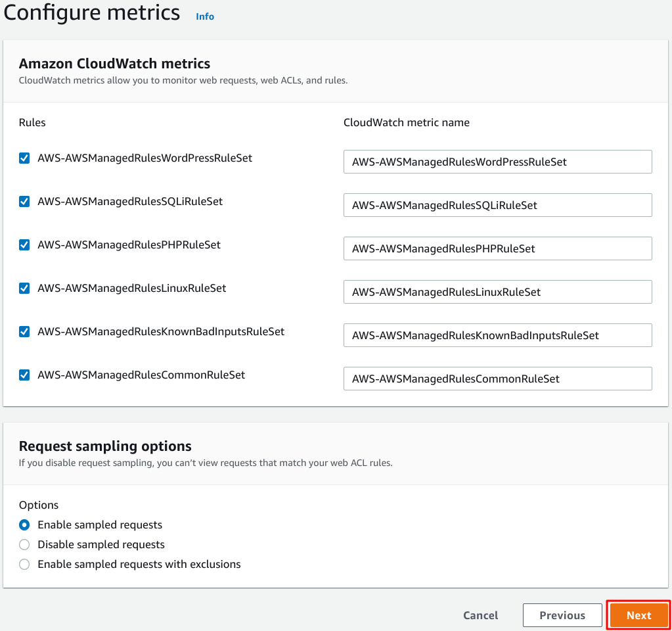
Task: Click the AWS-AWSManagedRulesCommonRuleSet rule label
Action: tap(141, 375)
